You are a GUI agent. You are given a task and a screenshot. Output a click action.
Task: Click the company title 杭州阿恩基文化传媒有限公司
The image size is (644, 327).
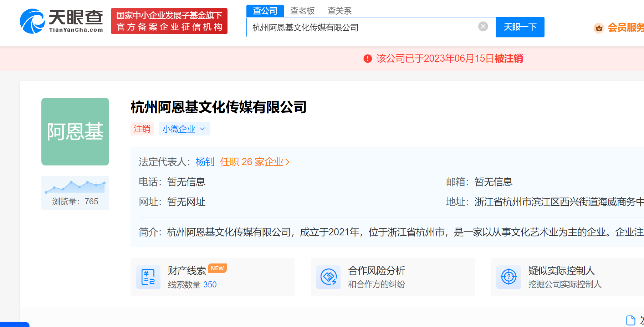click(219, 107)
